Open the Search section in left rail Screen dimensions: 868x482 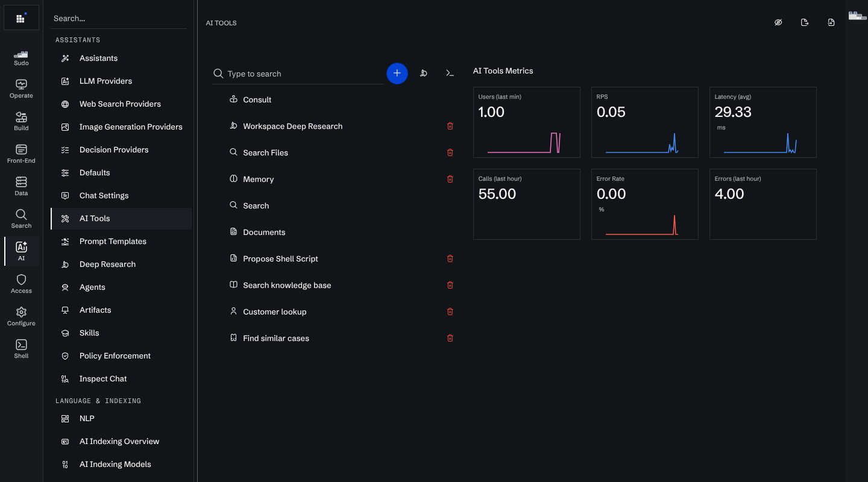pos(21,219)
